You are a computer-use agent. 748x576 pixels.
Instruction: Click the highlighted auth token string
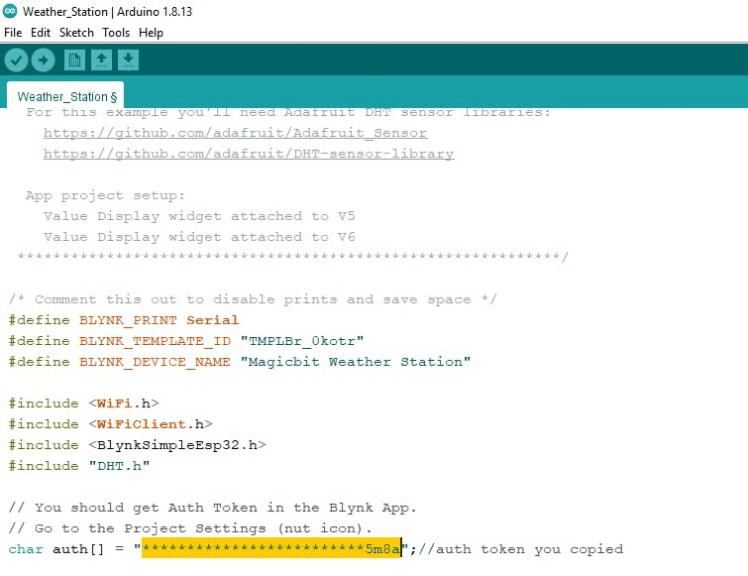coord(271,548)
